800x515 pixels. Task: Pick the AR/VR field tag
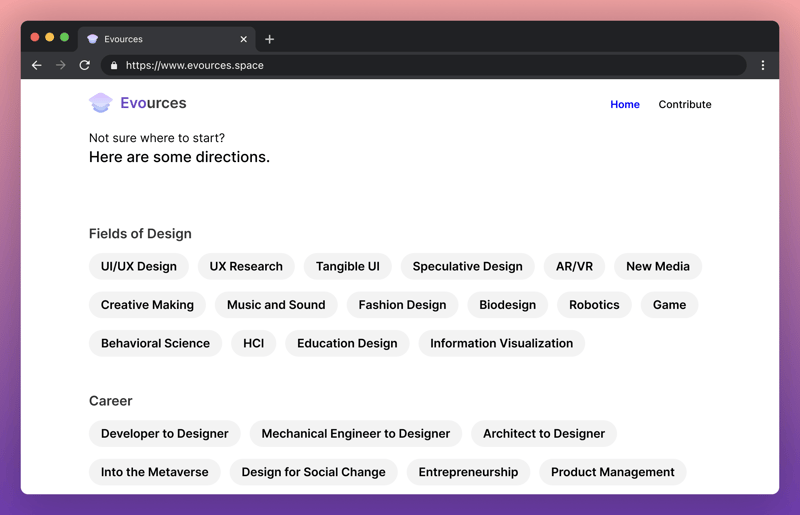click(x=574, y=266)
